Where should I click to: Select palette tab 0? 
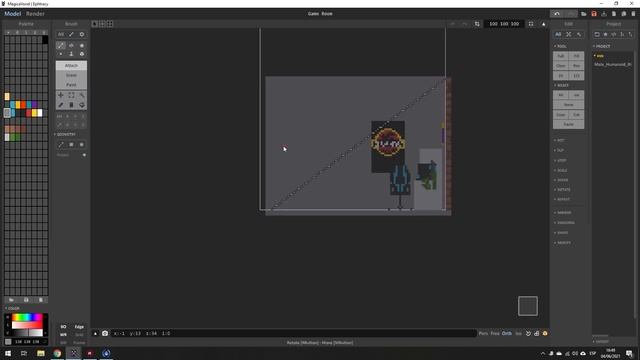click(x=17, y=32)
